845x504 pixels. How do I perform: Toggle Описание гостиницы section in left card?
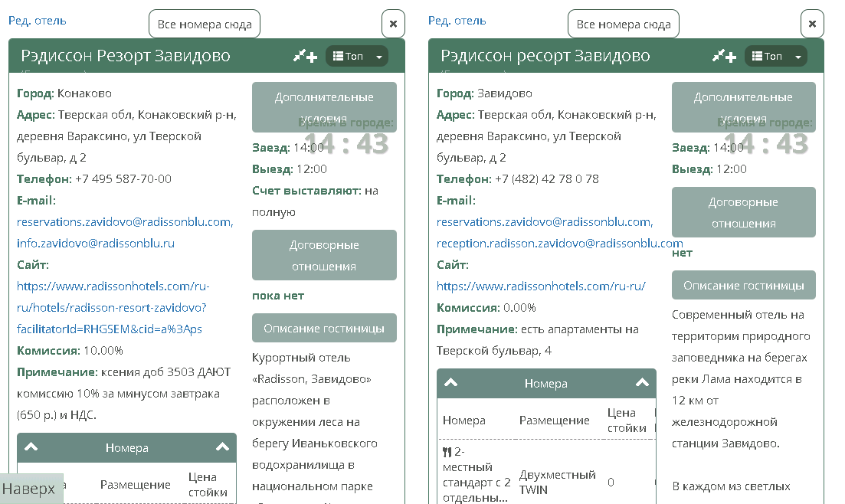click(324, 328)
